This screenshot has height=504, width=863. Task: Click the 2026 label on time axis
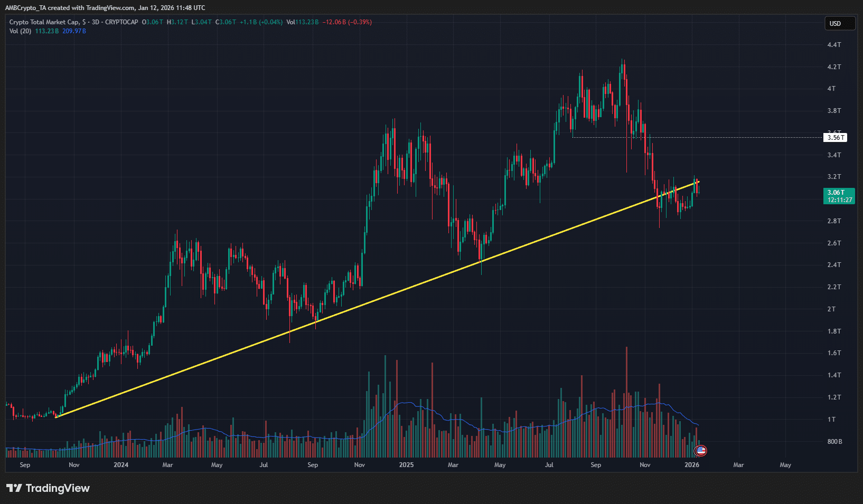(691, 465)
